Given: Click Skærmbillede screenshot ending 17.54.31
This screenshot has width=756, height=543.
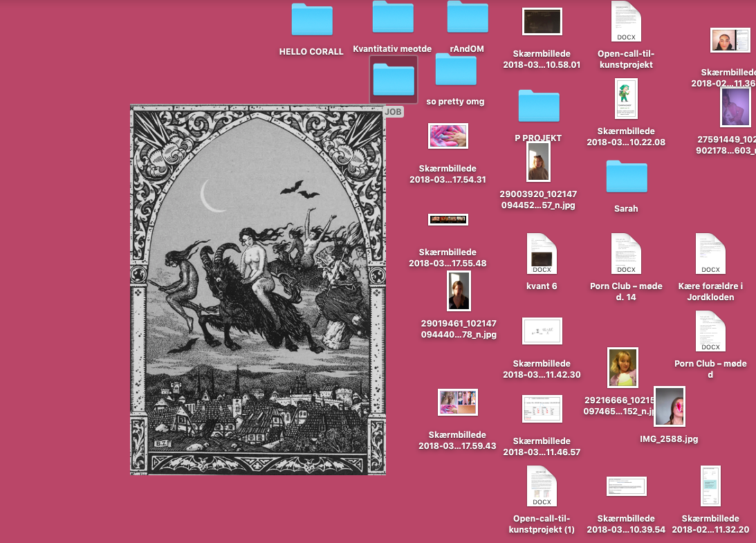Looking at the screenshot, I should tap(448, 136).
